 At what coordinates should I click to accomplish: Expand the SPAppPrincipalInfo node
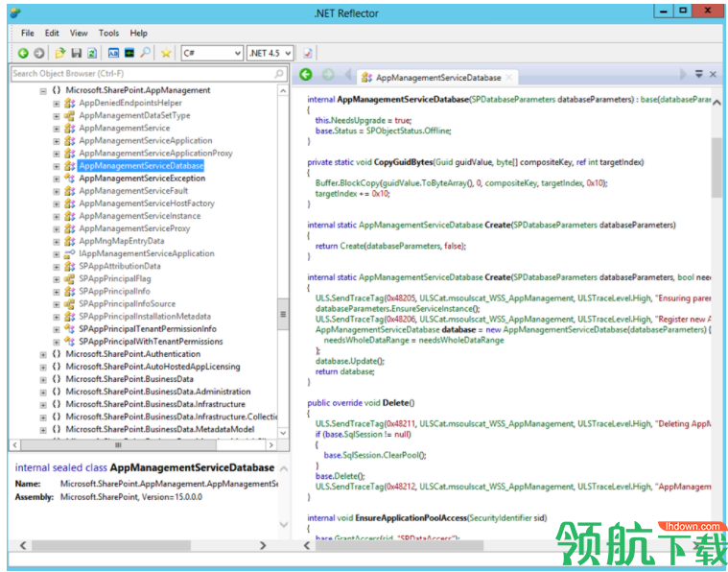click(x=57, y=292)
